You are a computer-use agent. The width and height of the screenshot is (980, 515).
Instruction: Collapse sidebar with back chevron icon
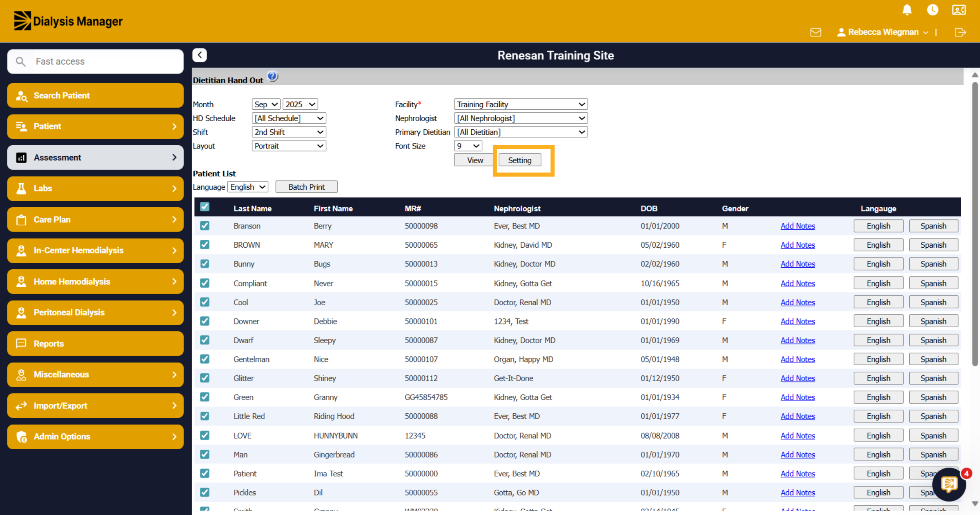click(200, 55)
